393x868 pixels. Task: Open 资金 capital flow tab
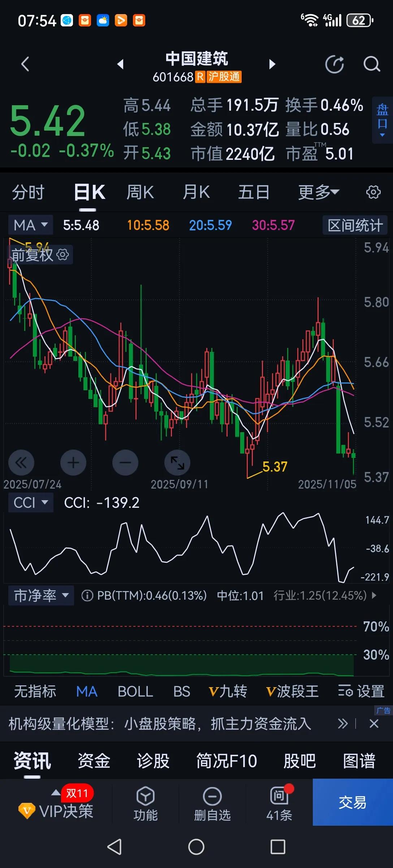point(94,761)
